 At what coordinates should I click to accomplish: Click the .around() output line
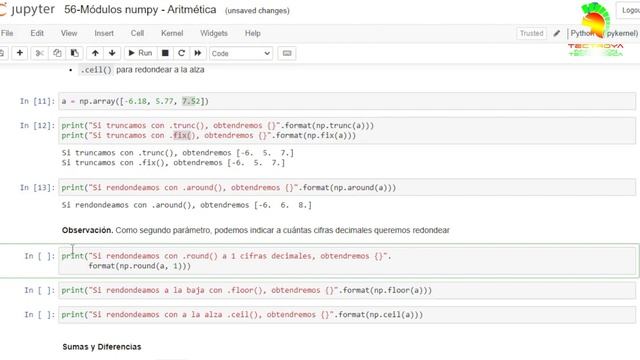(187, 205)
